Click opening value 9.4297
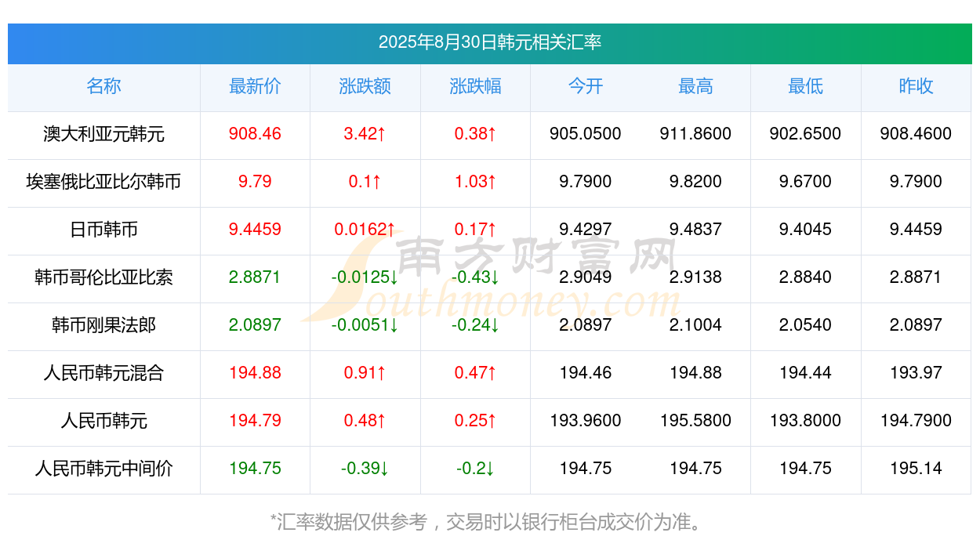 click(586, 230)
